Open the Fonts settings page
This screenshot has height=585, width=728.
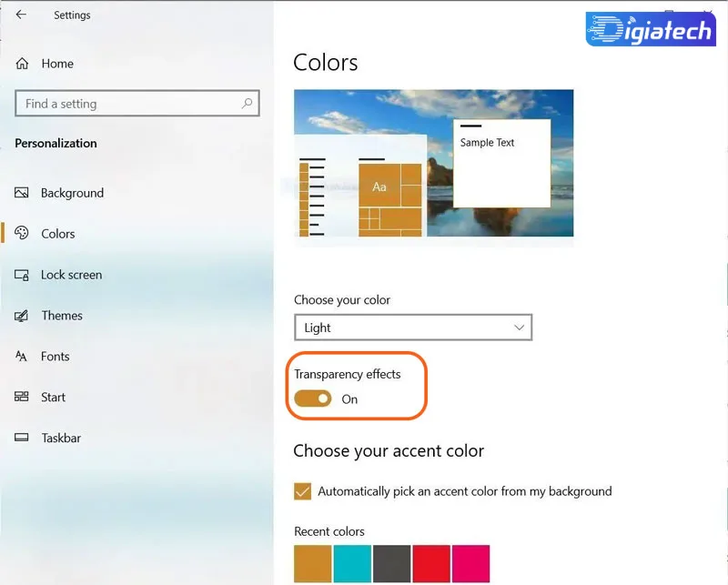(x=56, y=356)
